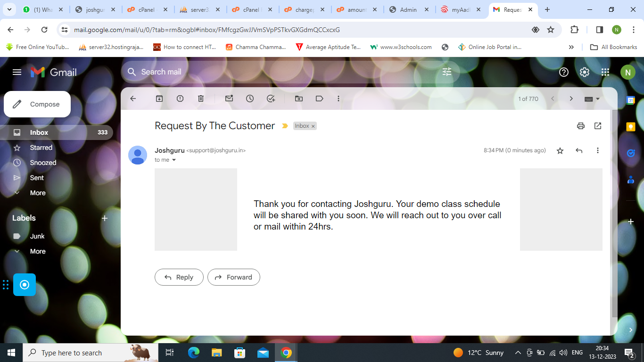Expand the 'to me' recipient details
The width and height of the screenshot is (644, 362).
174,160
